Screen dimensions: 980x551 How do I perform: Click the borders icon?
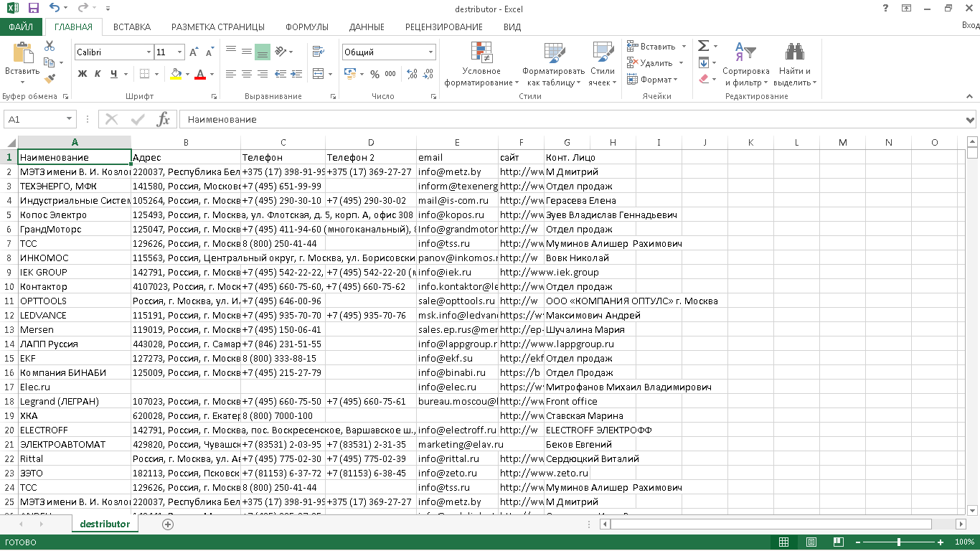coord(145,74)
